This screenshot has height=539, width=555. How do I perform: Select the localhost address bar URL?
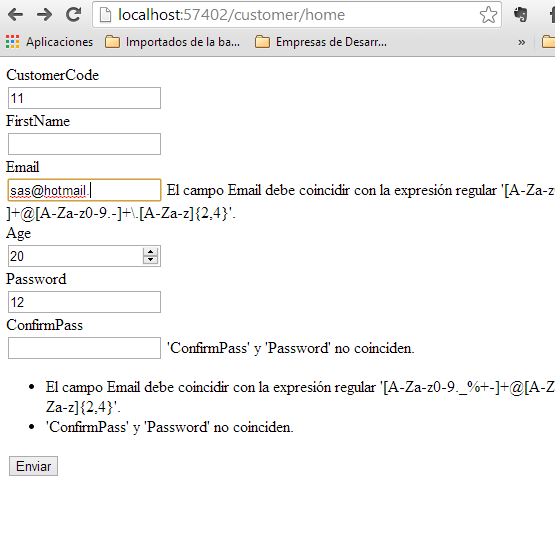[231, 15]
